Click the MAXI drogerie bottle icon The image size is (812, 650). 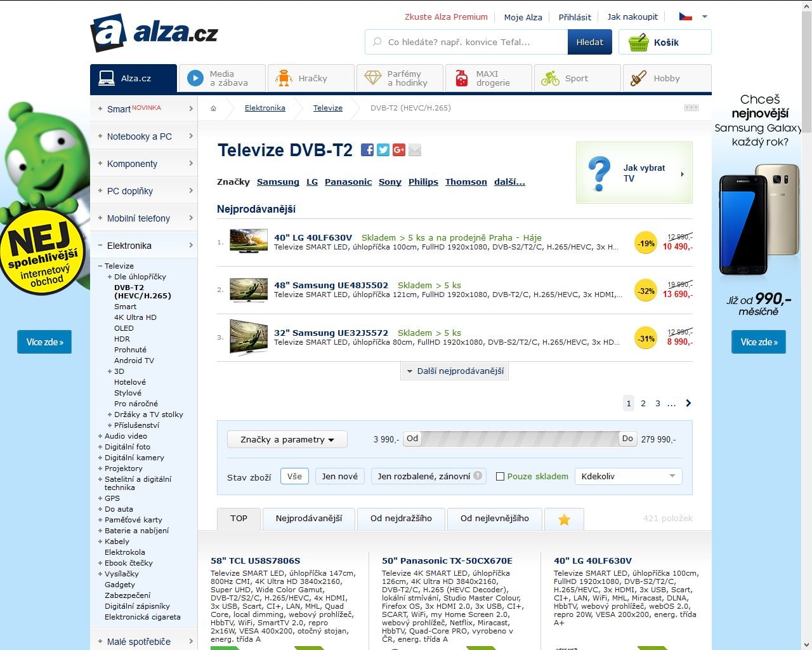tap(462, 78)
